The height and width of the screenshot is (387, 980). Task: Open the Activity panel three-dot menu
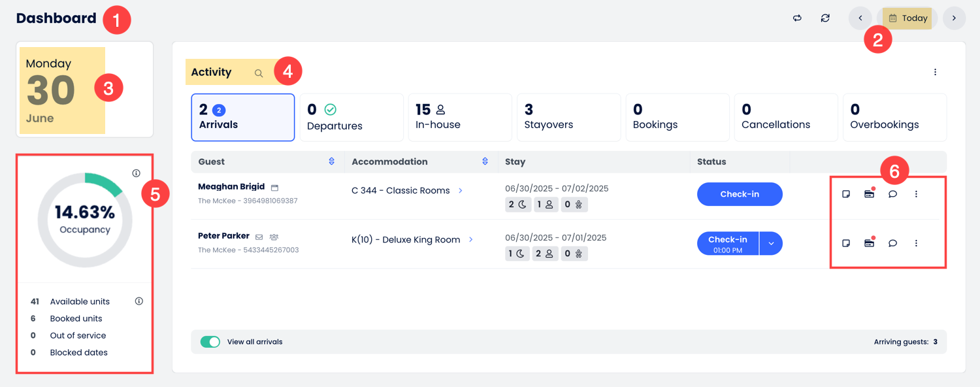935,72
